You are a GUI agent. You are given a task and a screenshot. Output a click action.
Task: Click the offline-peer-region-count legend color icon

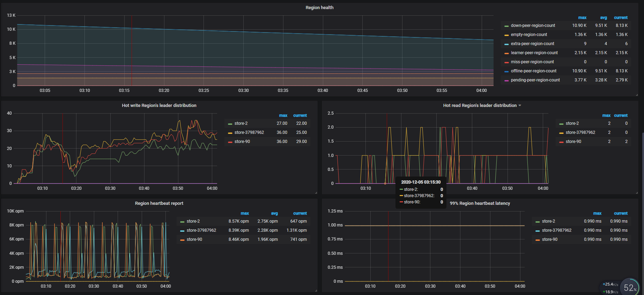(506, 71)
